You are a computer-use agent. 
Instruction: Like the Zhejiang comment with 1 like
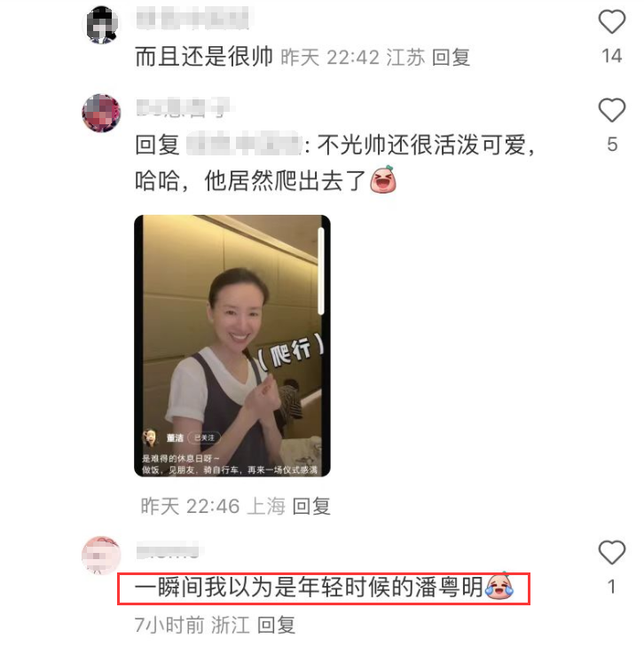coord(612,552)
